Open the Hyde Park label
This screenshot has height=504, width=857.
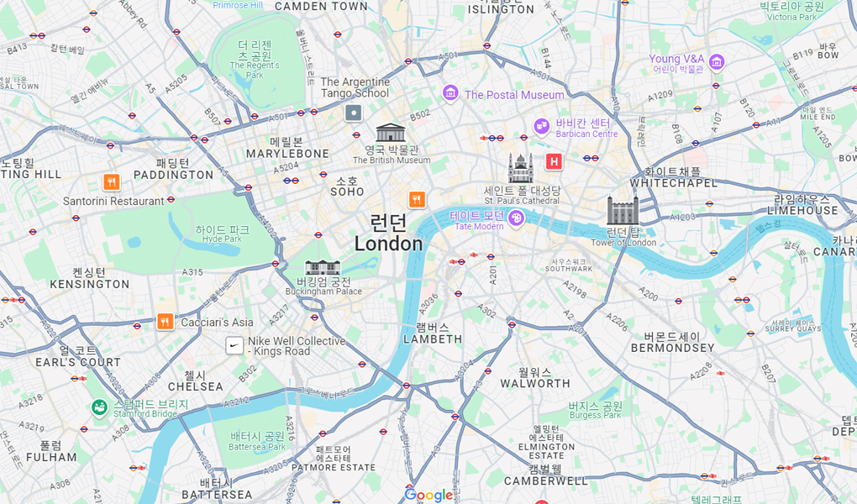(222, 234)
